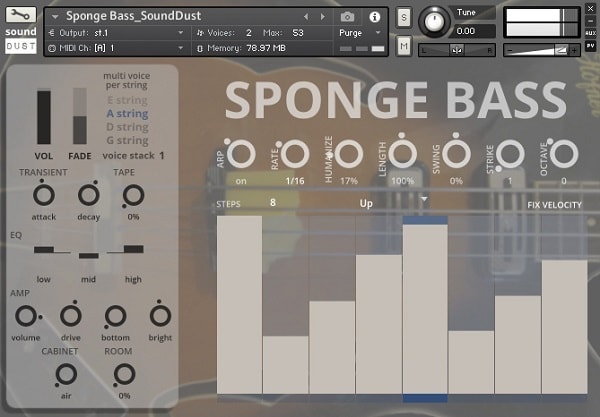Open the wrench edit mode icon
600x417 pixels.
point(20,15)
